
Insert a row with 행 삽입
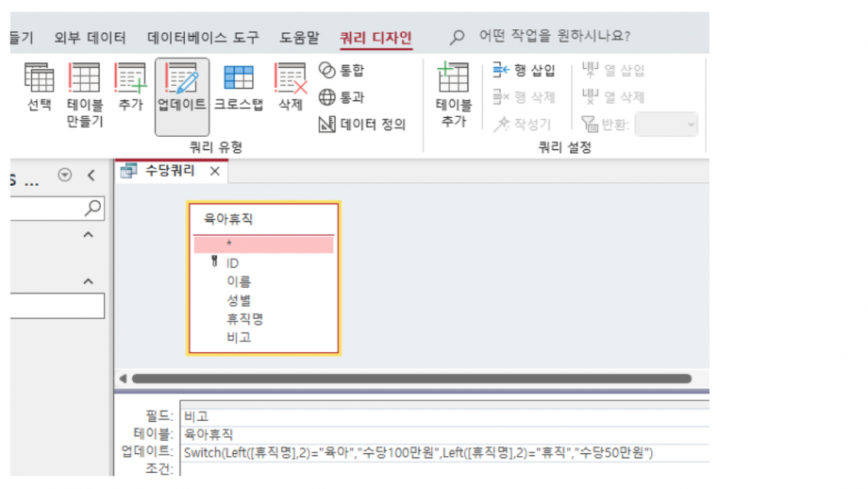click(524, 71)
